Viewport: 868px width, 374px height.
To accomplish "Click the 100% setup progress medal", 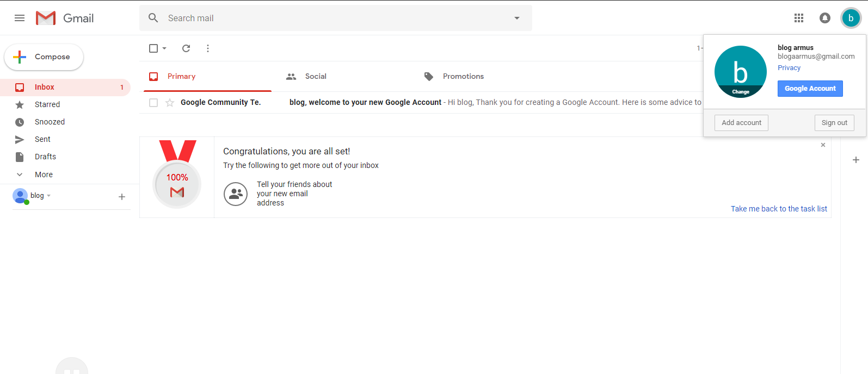I will [177, 174].
